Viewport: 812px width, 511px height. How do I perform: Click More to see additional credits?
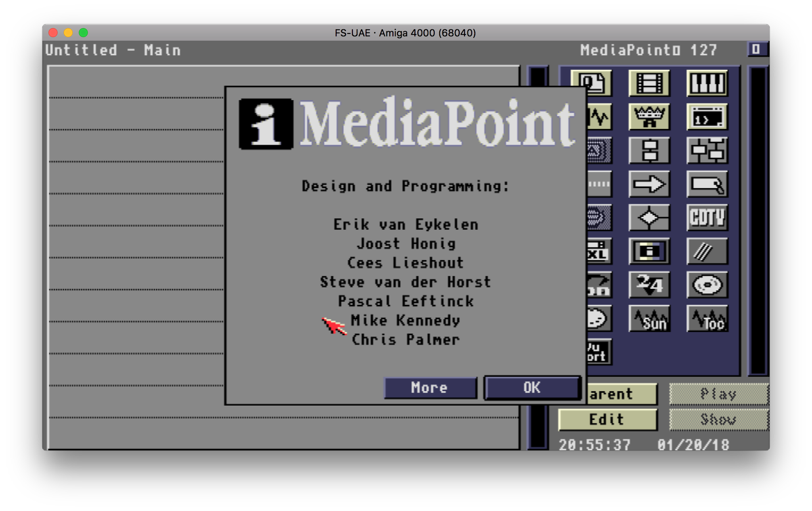coord(430,388)
